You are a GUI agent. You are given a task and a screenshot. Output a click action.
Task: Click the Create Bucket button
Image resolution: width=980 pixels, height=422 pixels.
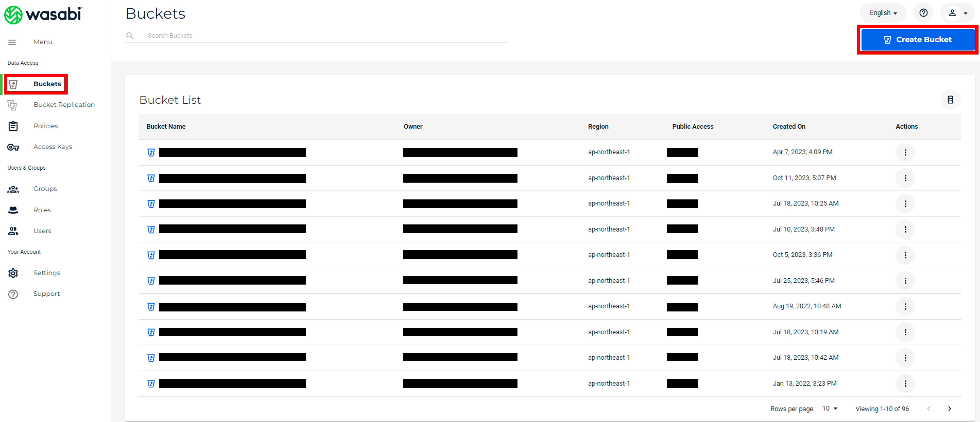[x=918, y=40]
